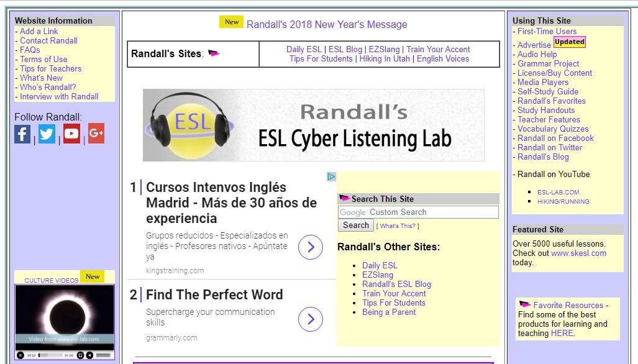Open Randall's Blog link
This screenshot has width=638, height=364.
(x=543, y=157)
